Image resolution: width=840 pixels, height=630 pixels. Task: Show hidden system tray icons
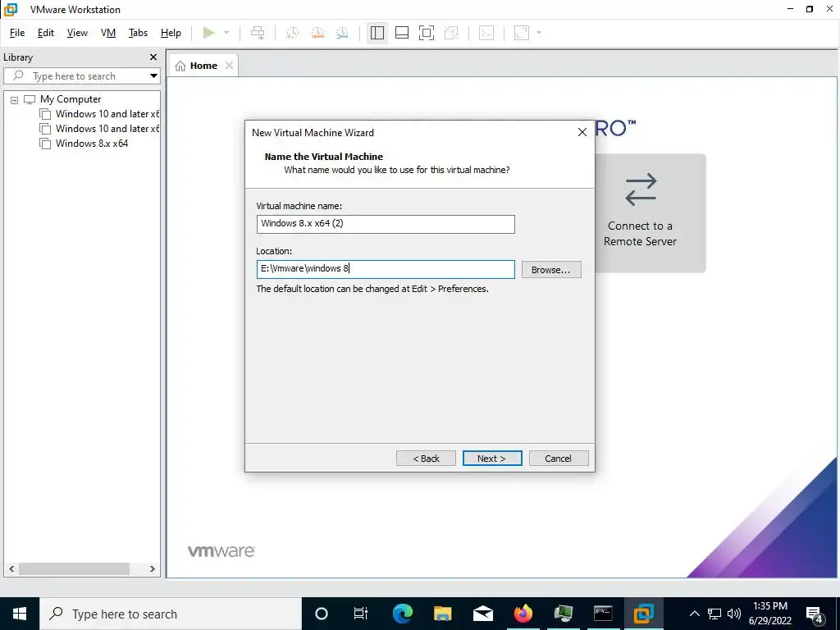694,614
